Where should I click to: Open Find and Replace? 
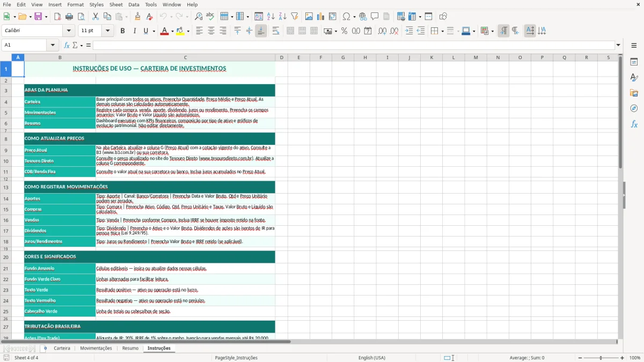pos(199,17)
